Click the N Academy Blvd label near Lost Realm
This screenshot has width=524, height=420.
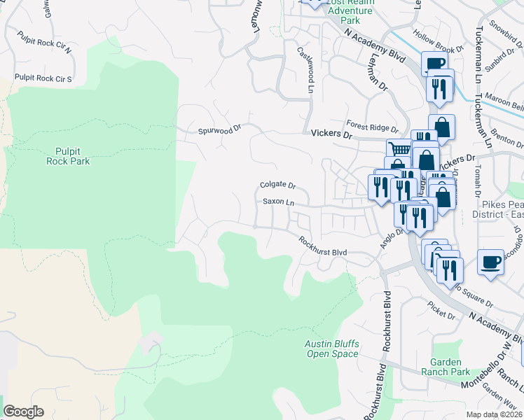pyautogui.click(x=375, y=45)
